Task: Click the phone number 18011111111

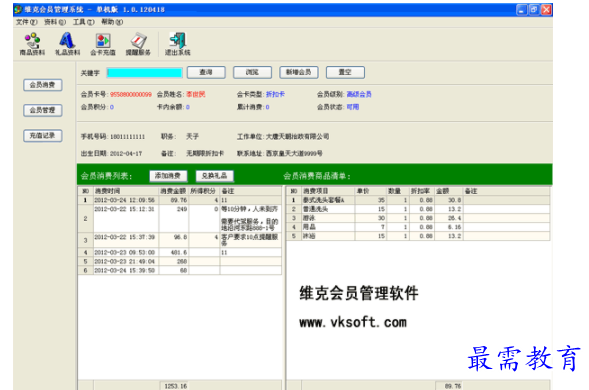Action: click(x=127, y=137)
